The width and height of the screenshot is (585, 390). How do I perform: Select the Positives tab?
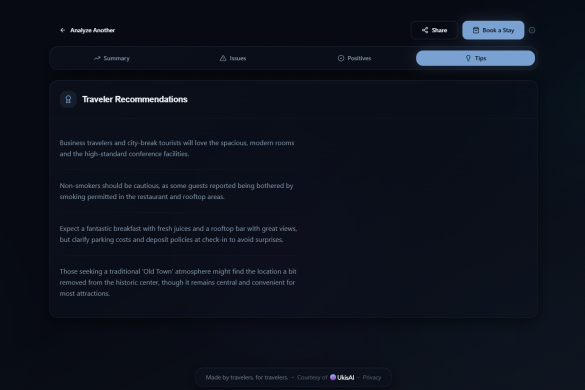click(x=354, y=58)
